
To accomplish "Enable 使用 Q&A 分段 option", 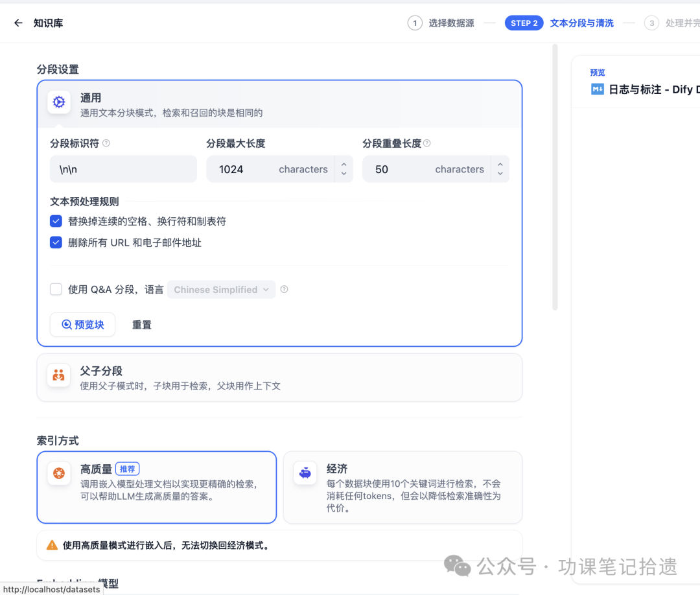I will (x=56, y=289).
